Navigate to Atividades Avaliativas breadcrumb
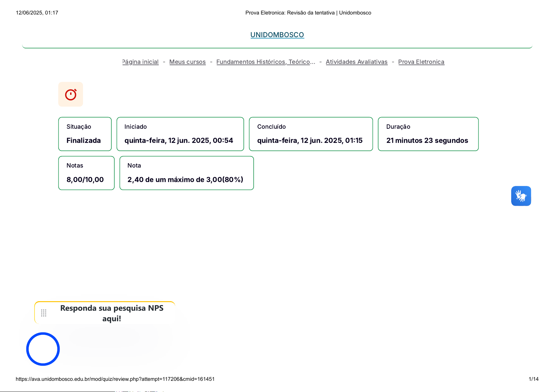Viewport: 555px width, 392px height. pos(356,62)
